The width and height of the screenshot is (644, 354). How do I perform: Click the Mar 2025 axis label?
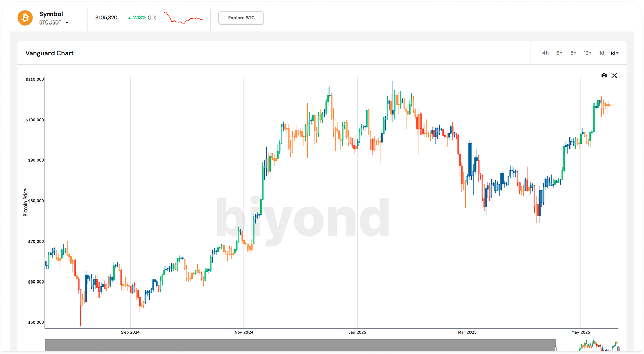click(467, 332)
